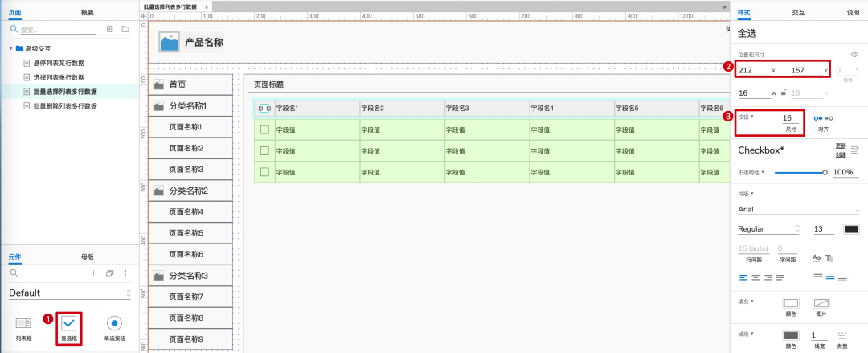Collapse the 高级交互 folder tree arrow
This screenshot has width=868, height=353.
pyautogui.click(x=10, y=49)
